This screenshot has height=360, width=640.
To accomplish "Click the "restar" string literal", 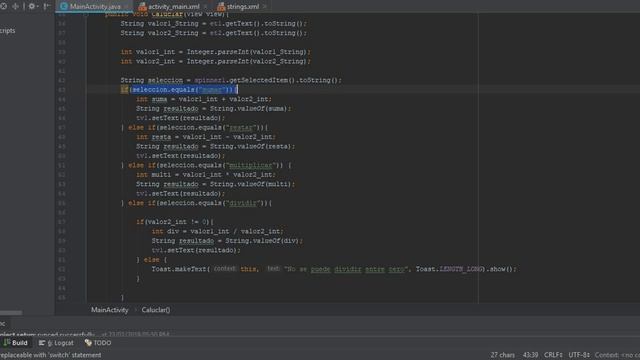I will (241, 127).
